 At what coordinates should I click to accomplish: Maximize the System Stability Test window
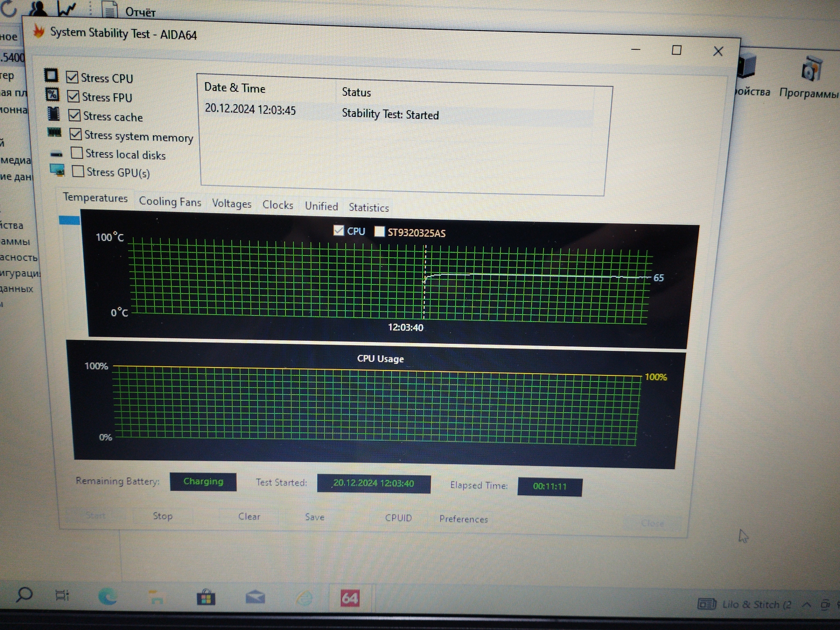click(676, 50)
